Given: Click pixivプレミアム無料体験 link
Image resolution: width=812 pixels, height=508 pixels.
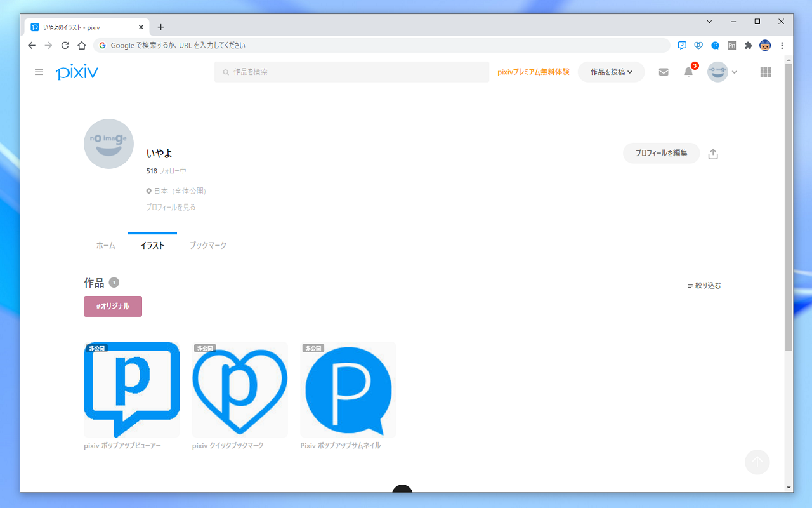Looking at the screenshot, I should tap(534, 72).
